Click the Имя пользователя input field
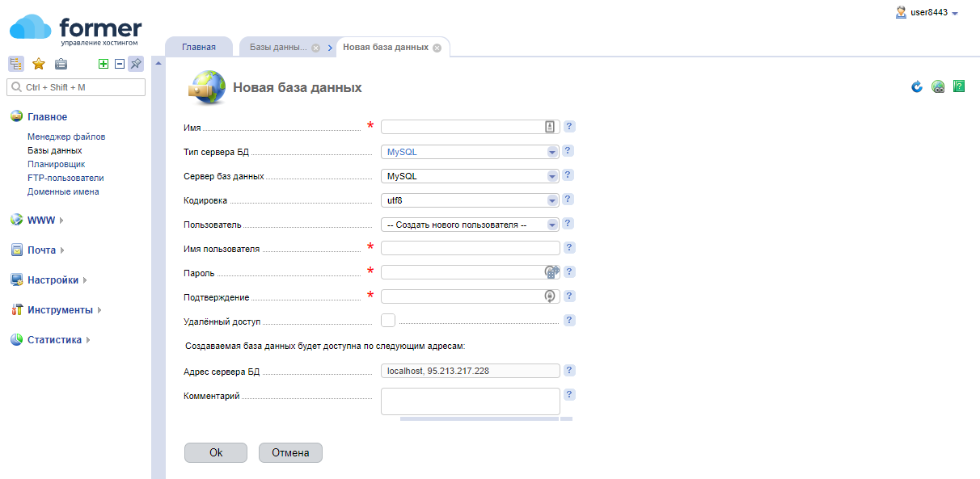This screenshot has height=479, width=980. click(x=470, y=248)
